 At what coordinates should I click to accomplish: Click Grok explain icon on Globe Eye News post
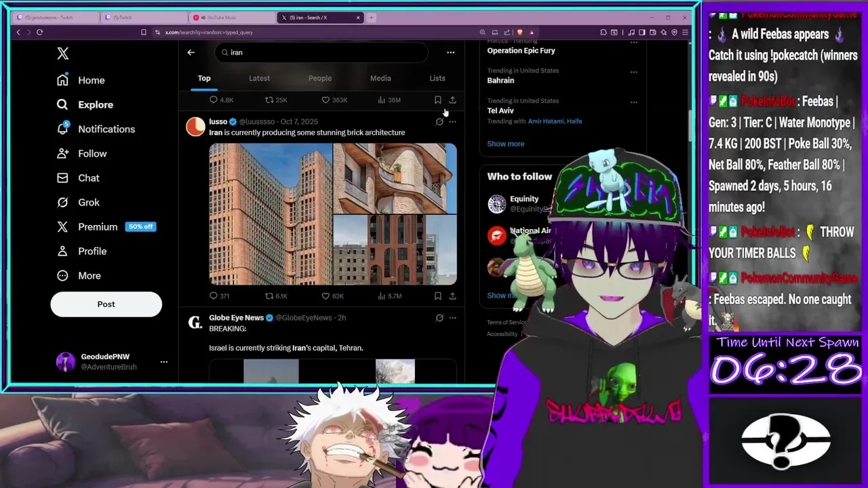click(439, 317)
